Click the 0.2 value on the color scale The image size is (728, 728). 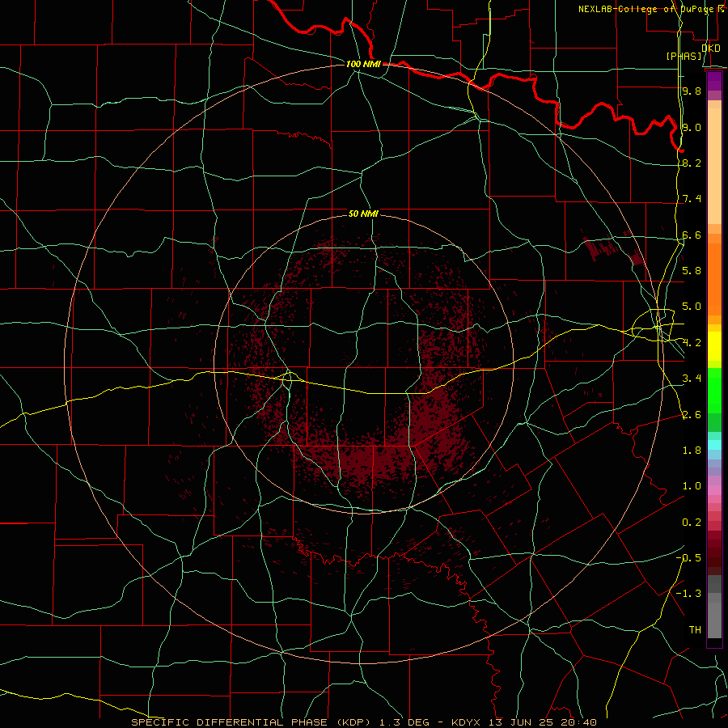692,523
